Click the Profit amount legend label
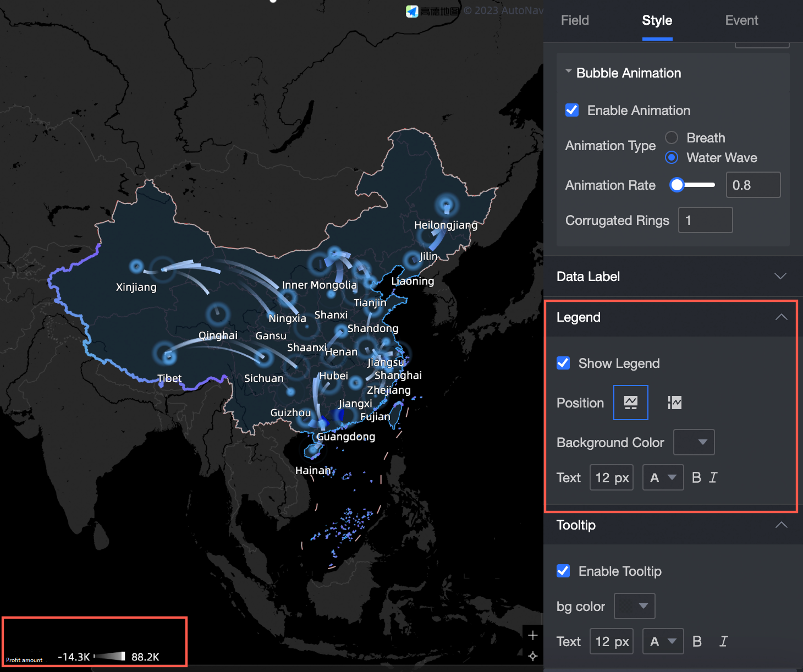This screenshot has width=803, height=672. 24,660
